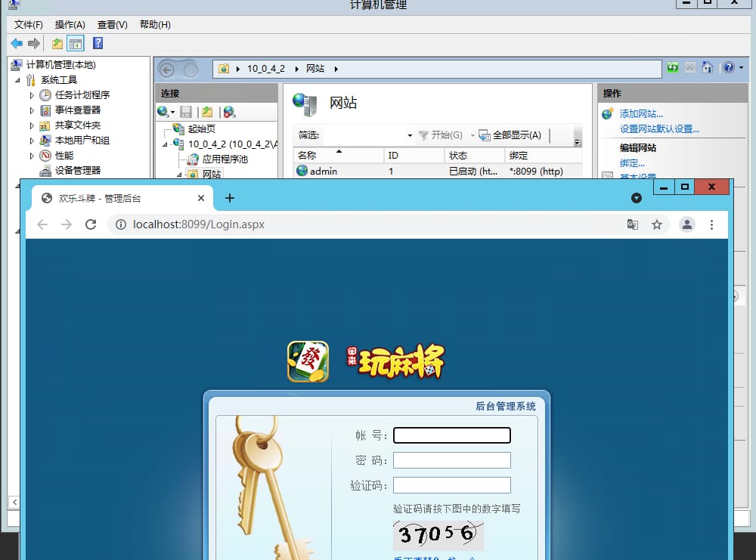Open Google Translate icon in the address bar
The width and height of the screenshot is (756, 560).
[x=633, y=224]
